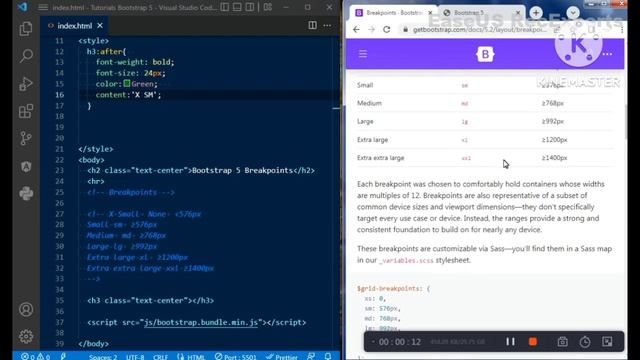Select the index.html editor tab
This screenshot has width=640, height=360.
tap(75, 26)
